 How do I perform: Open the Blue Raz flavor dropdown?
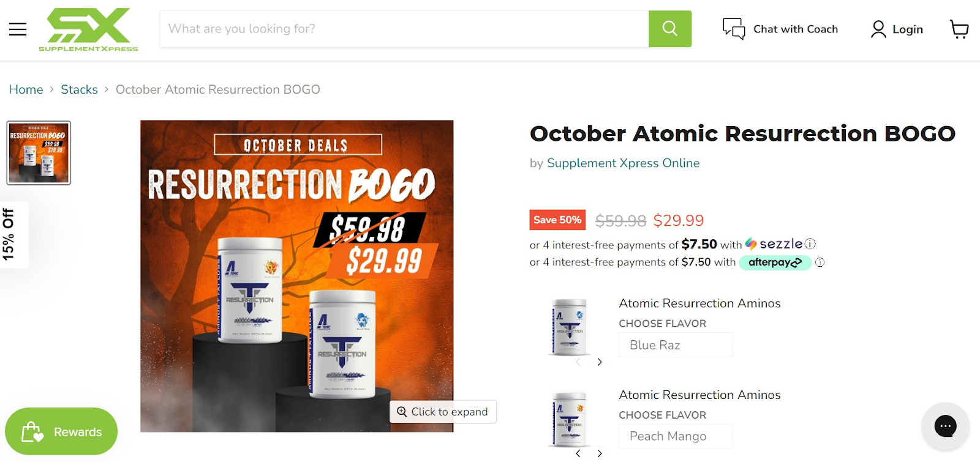pos(675,345)
